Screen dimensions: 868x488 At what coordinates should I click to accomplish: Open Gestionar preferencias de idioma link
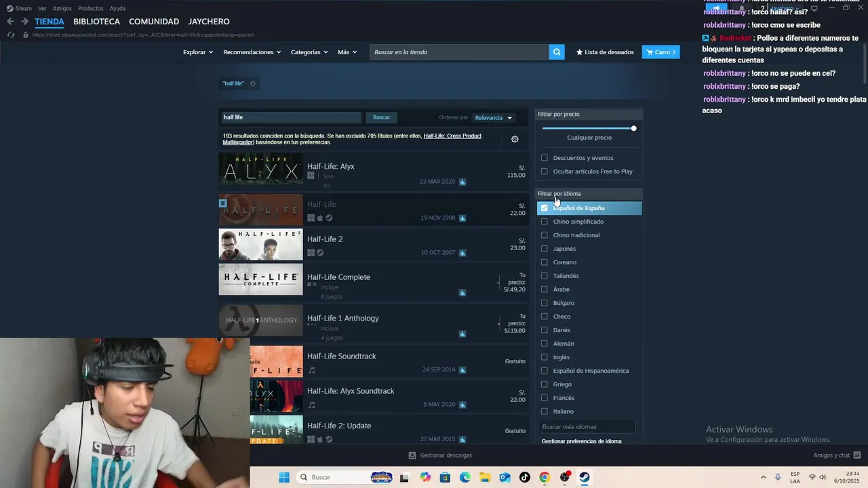click(x=581, y=441)
